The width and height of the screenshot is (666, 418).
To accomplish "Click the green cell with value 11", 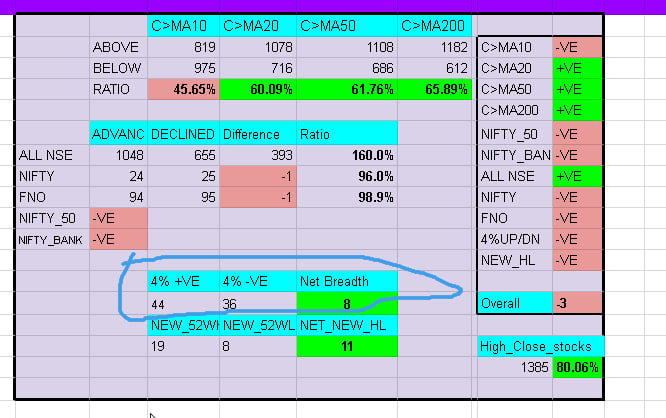I will point(347,346).
